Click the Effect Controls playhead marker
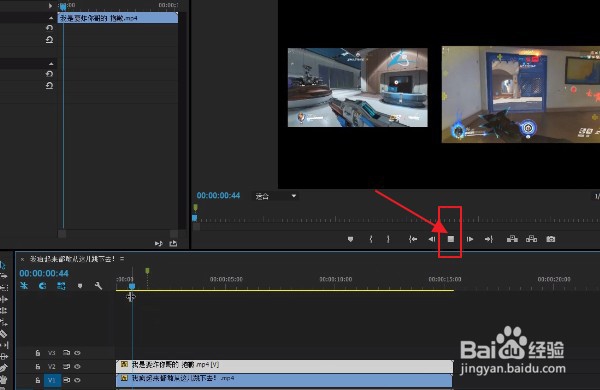Screen dimensions: 600x390 [63, 7]
